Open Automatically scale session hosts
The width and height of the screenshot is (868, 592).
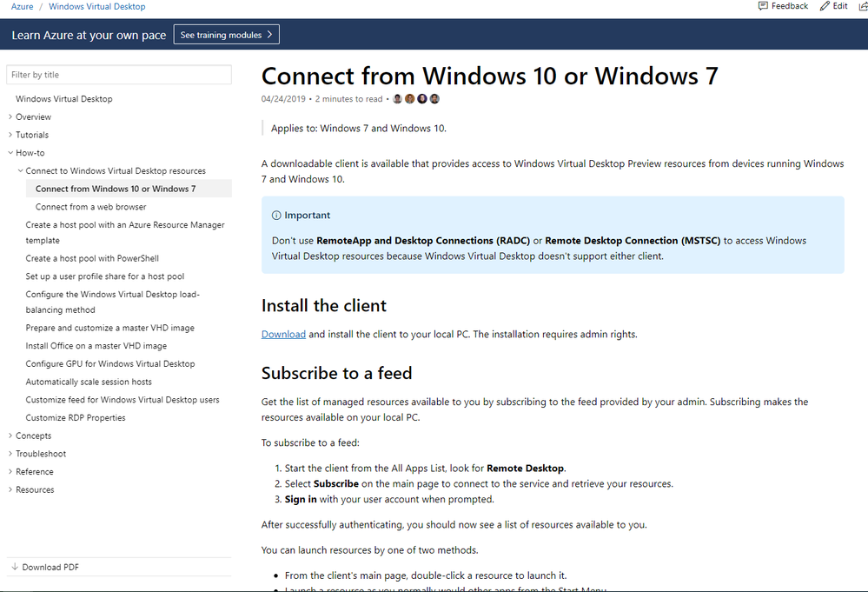click(x=89, y=382)
